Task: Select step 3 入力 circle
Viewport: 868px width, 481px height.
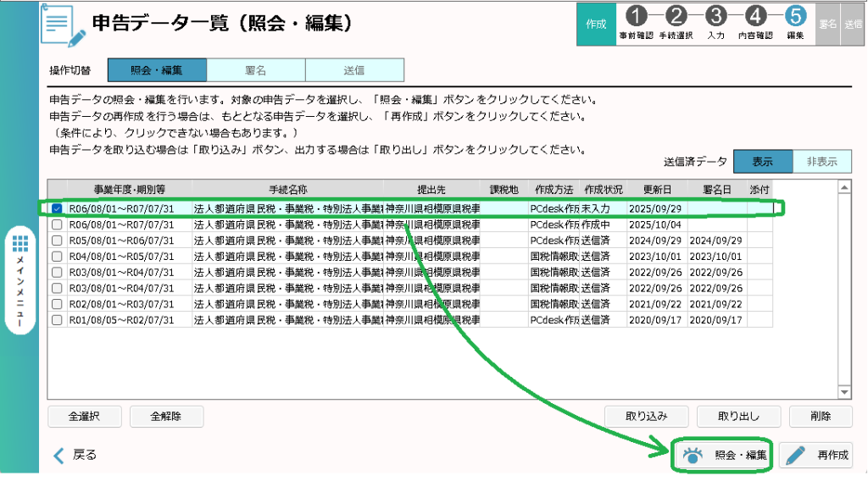Action: (x=716, y=16)
